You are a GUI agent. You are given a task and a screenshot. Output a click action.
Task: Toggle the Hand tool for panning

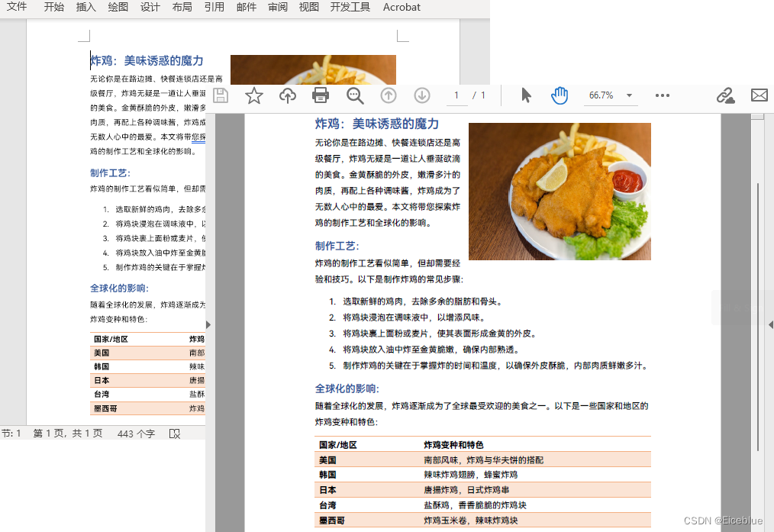(x=560, y=95)
